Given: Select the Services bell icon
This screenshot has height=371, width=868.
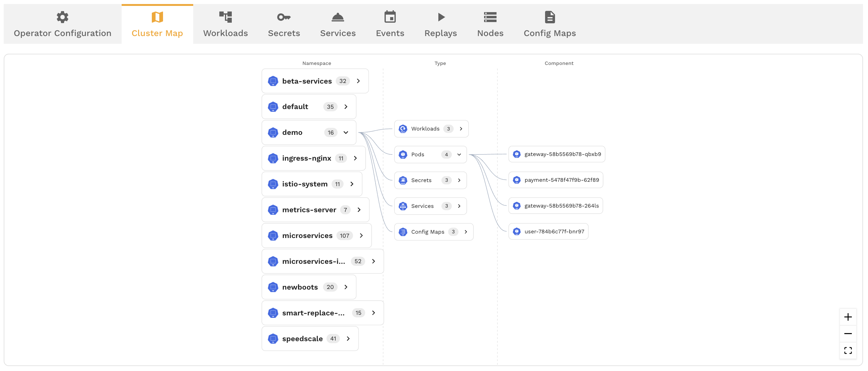Looking at the screenshot, I should pyautogui.click(x=338, y=17).
